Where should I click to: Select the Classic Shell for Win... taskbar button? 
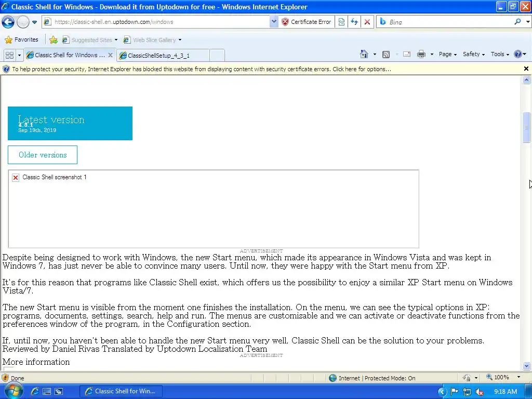(x=121, y=391)
